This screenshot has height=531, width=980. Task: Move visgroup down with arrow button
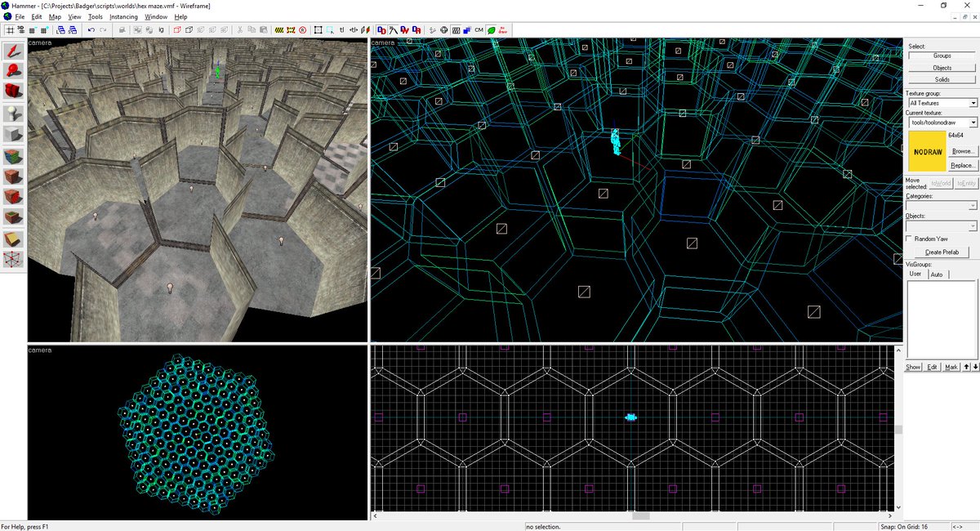(975, 367)
